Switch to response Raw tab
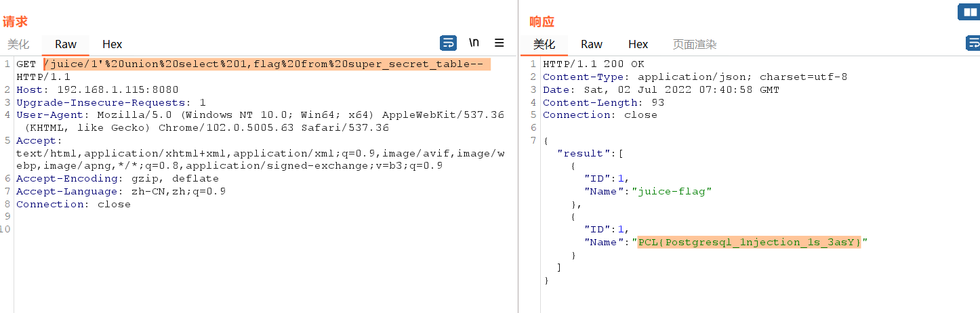The width and height of the screenshot is (980, 313). click(591, 44)
